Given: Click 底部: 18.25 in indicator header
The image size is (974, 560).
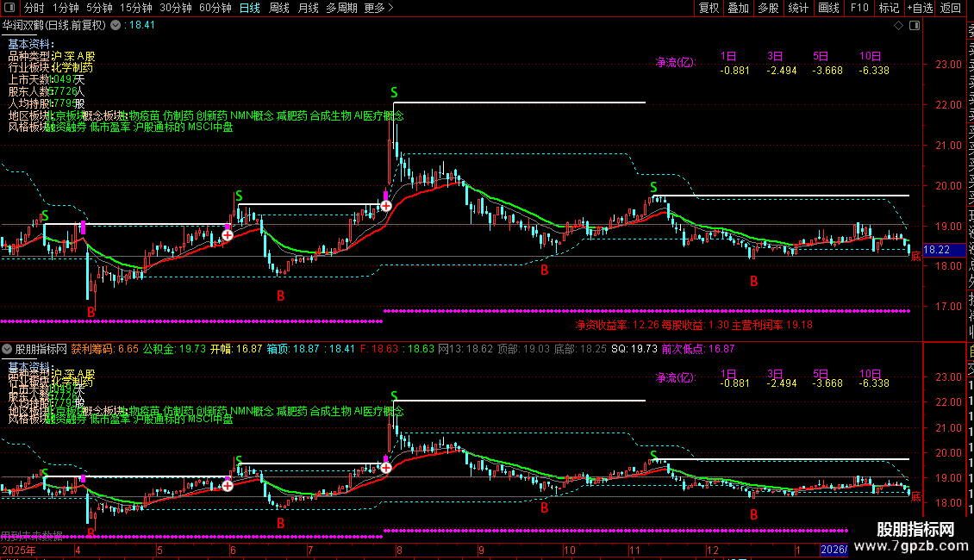Looking at the screenshot, I should (x=580, y=349).
